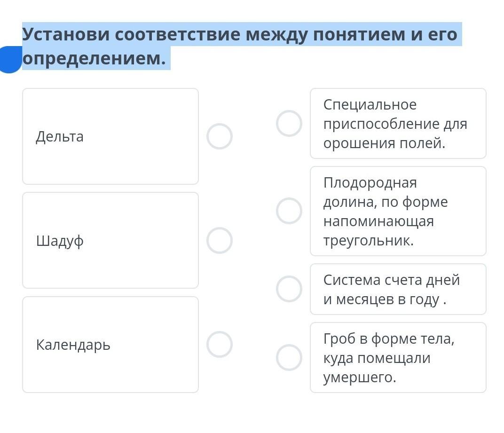Click the Календарь term card
This screenshot has width=504, height=433.
[x=110, y=344]
